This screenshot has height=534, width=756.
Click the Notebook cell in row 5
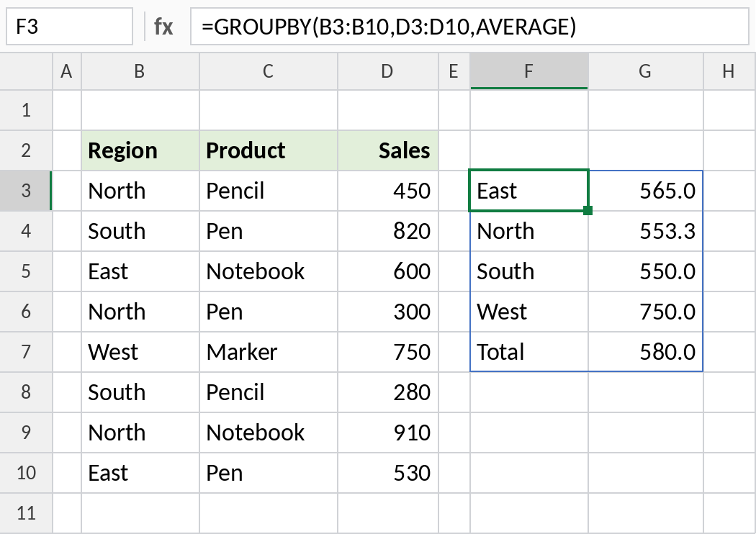(269, 271)
